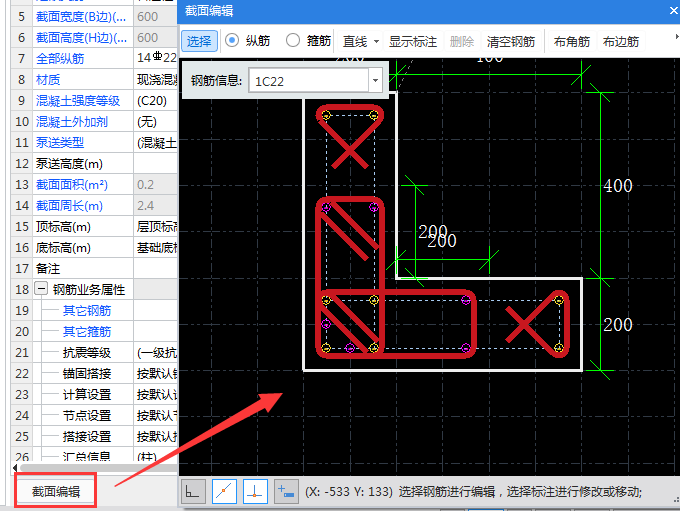Open the 钢筋信息 combo box arrow
Image resolution: width=680 pixels, height=511 pixels.
click(375, 80)
